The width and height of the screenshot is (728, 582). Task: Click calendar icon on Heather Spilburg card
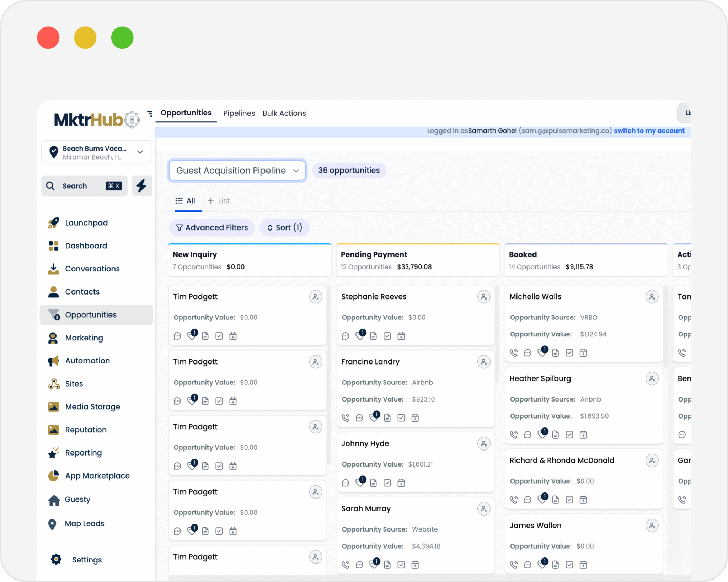(583, 435)
